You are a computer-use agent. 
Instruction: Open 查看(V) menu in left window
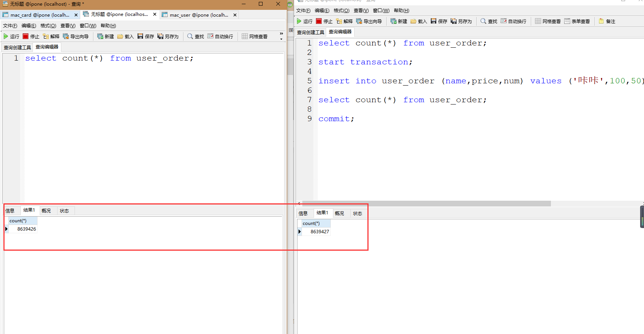(68, 26)
